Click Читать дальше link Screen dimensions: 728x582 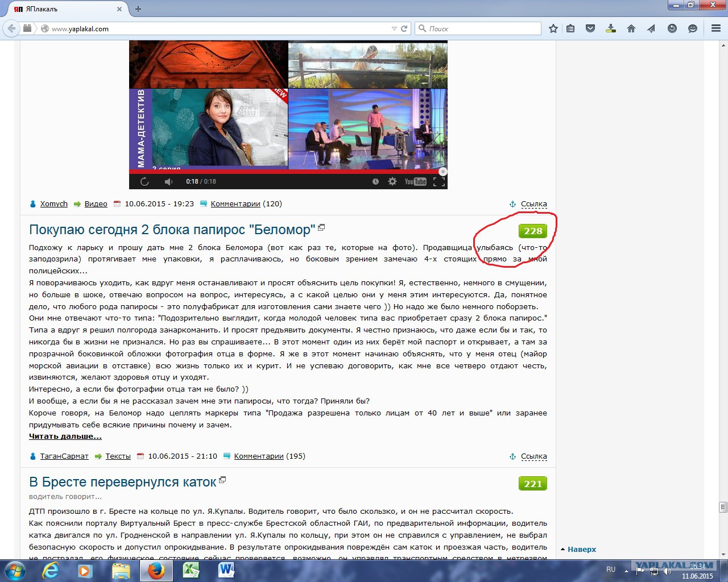[x=65, y=436]
